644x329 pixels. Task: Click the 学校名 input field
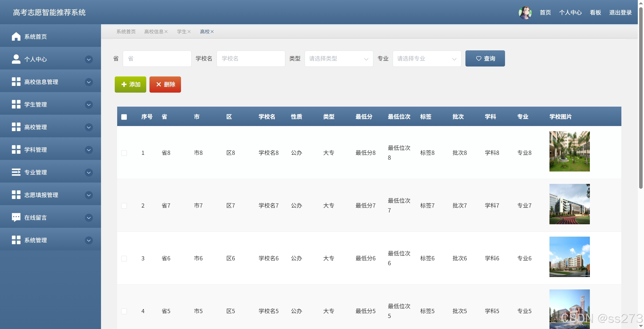(x=250, y=59)
